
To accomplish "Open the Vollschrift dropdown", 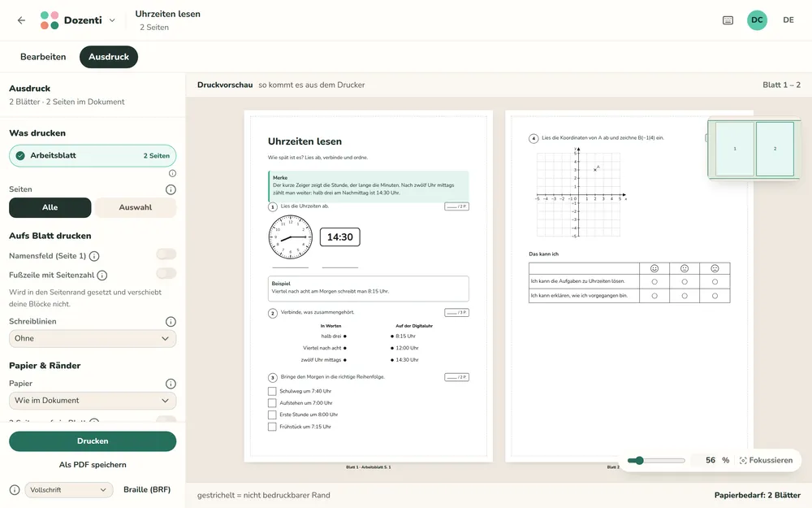I will click(x=69, y=490).
